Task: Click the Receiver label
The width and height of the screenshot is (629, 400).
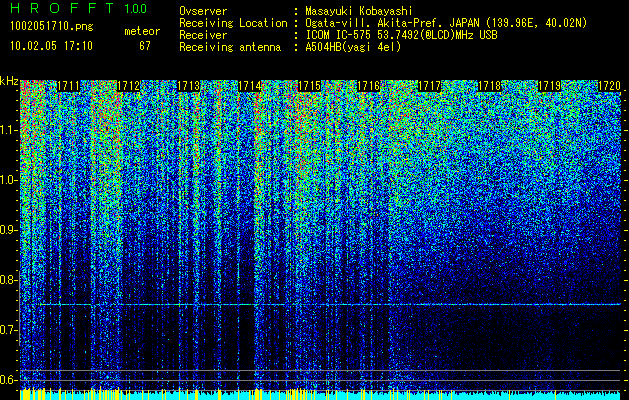Action: click(x=203, y=35)
